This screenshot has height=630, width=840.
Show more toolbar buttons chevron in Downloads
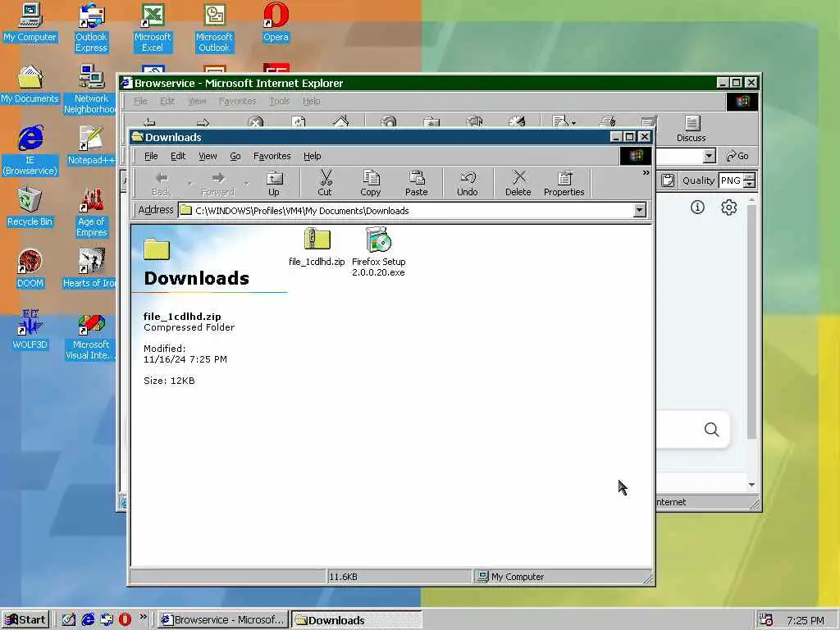click(646, 173)
